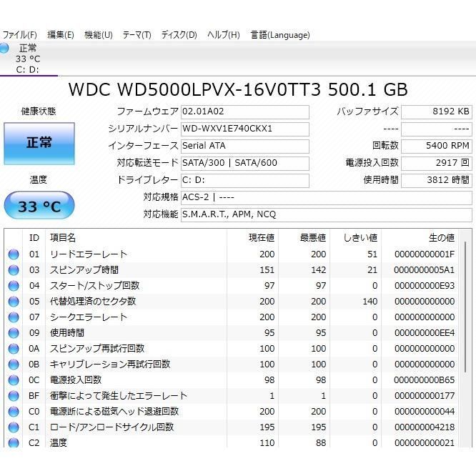Image resolution: width=476 pixels, height=476 pixels.
Task: Click the S.M.A.R.T., APM, NCQ features field
Action: 327,214
